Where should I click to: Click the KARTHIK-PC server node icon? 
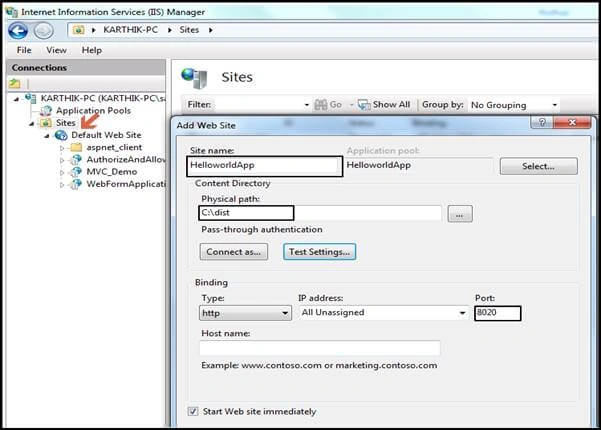(x=31, y=98)
